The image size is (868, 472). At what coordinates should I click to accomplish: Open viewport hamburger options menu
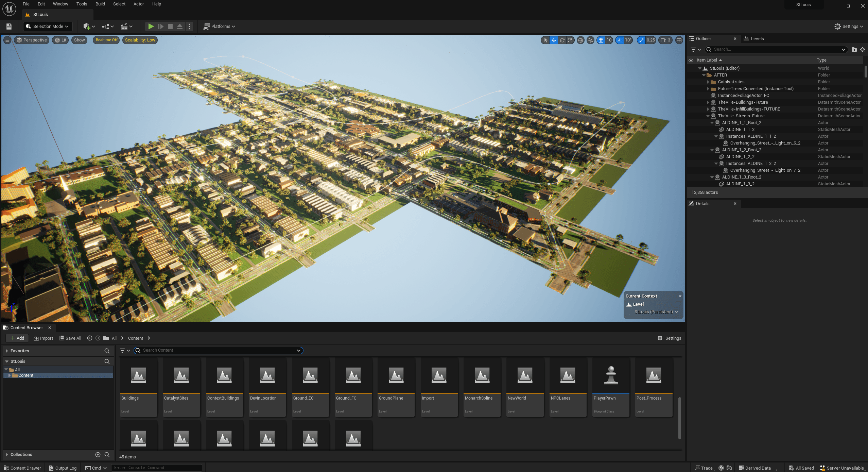point(7,40)
